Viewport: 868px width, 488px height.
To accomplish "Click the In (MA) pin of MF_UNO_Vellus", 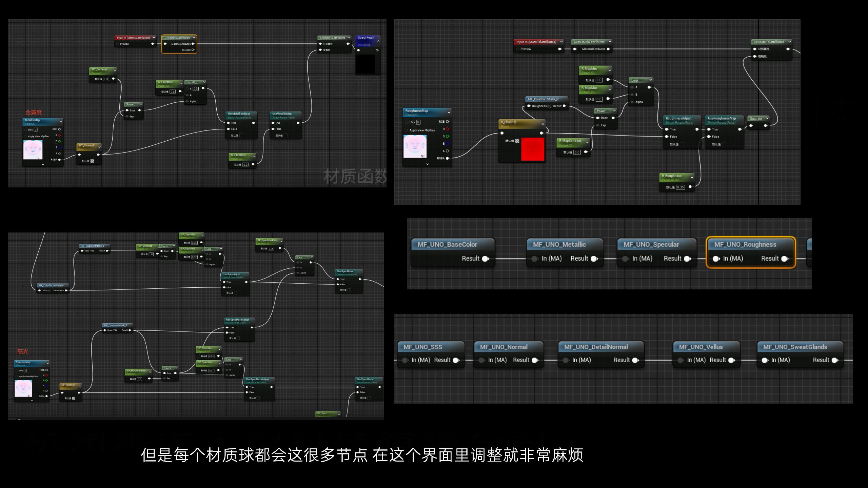I will [680, 360].
